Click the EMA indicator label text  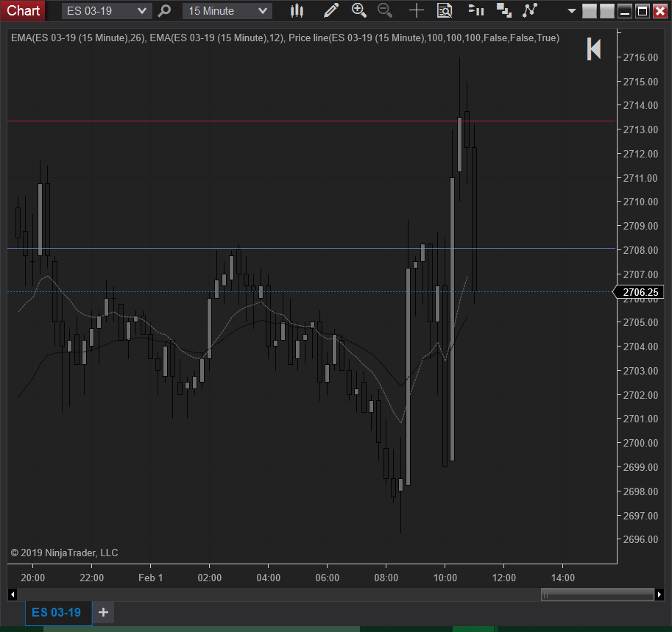[285, 38]
